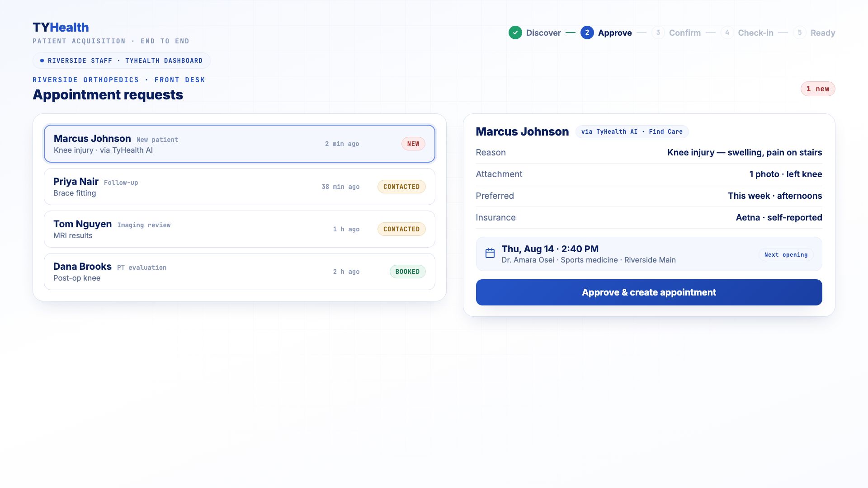The width and height of the screenshot is (868, 488).
Task: Click 'Aetna · self-reported' insurance value
Action: [779, 218]
